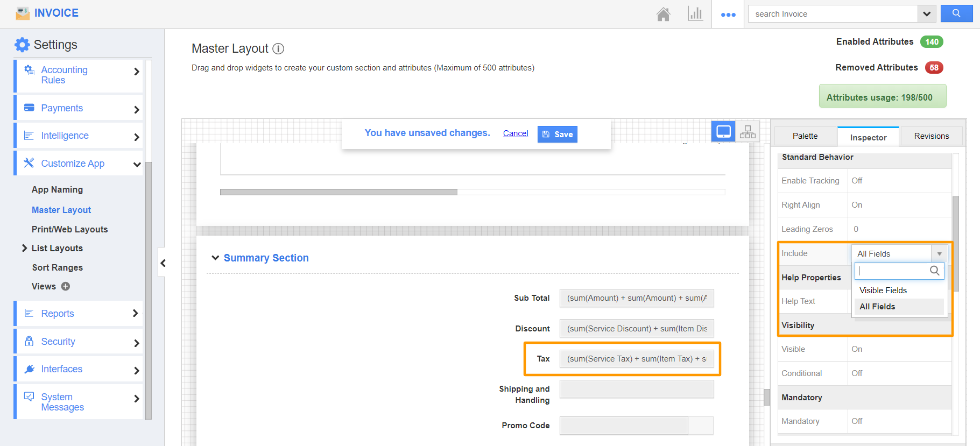980x446 pixels.
Task: Switch to hierarchy tree view icon
Action: (748, 131)
